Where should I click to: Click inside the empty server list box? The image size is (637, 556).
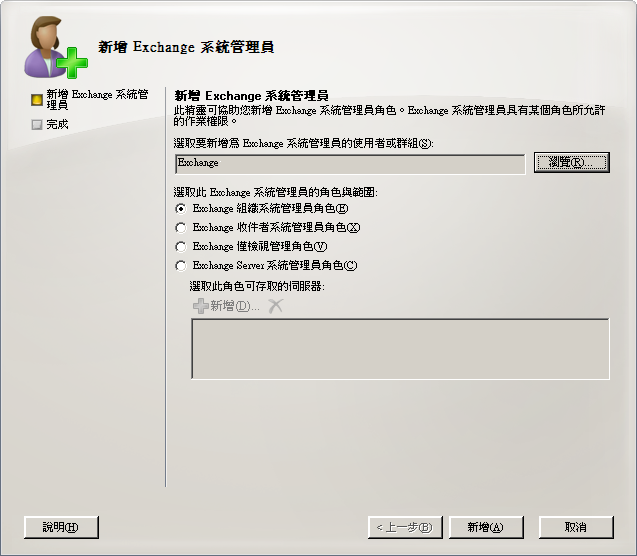[400, 349]
